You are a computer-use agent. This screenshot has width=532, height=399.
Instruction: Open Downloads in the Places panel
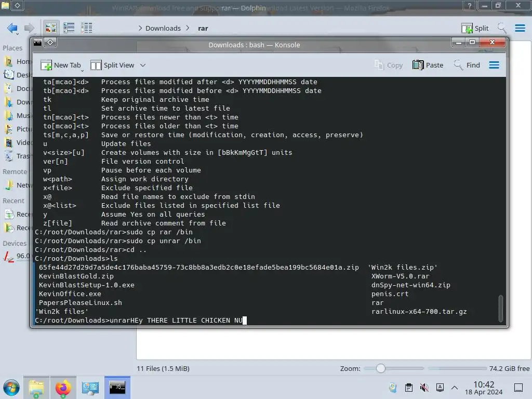click(x=17, y=102)
